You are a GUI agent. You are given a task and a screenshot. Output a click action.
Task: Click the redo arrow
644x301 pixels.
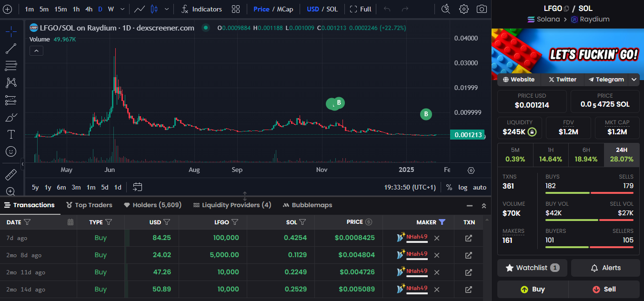coord(405,9)
